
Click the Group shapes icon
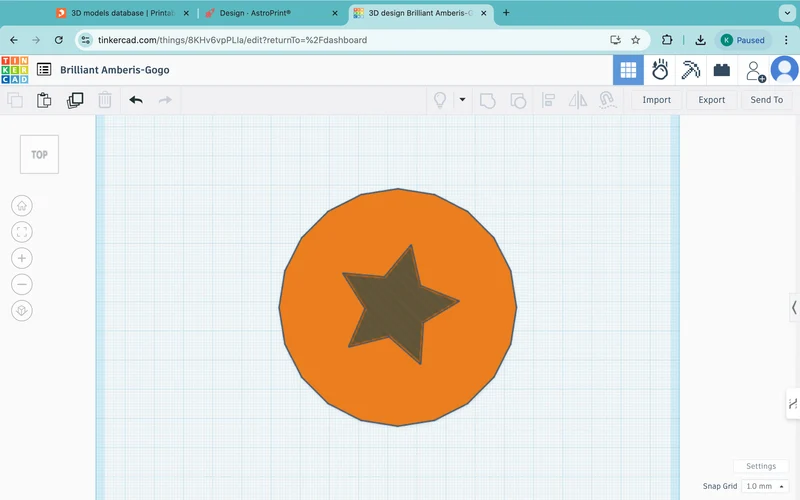click(488, 100)
